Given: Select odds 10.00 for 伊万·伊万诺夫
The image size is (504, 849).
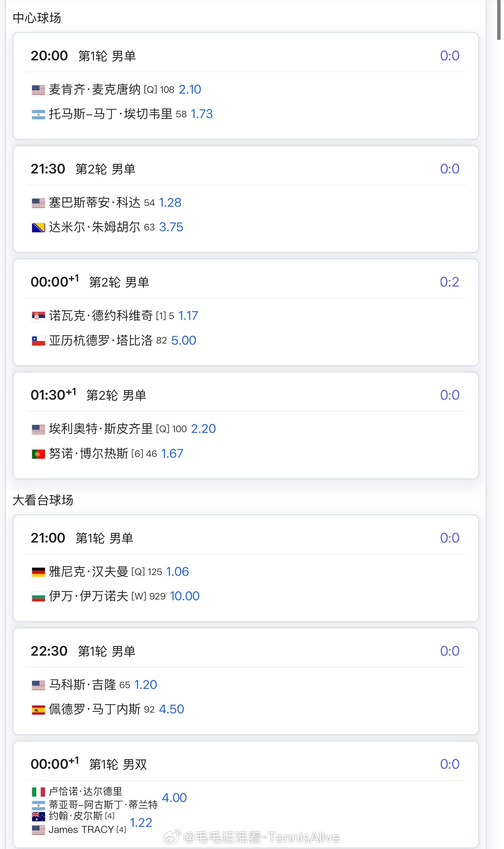Looking at the screenshot, I should (184, 596).
